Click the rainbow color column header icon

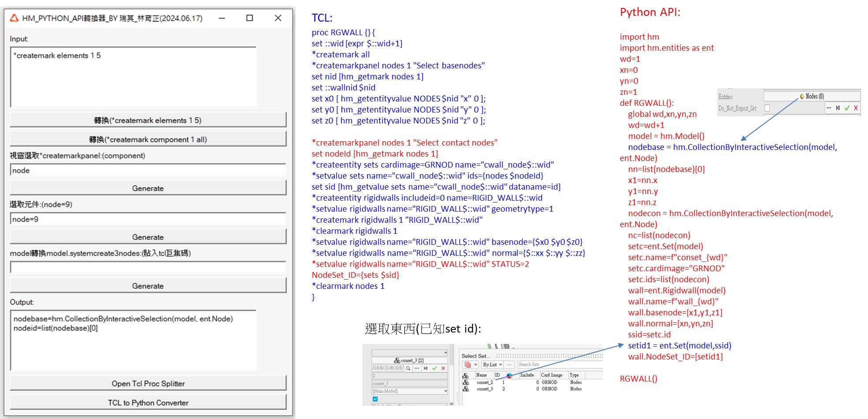tap(510, 376)
